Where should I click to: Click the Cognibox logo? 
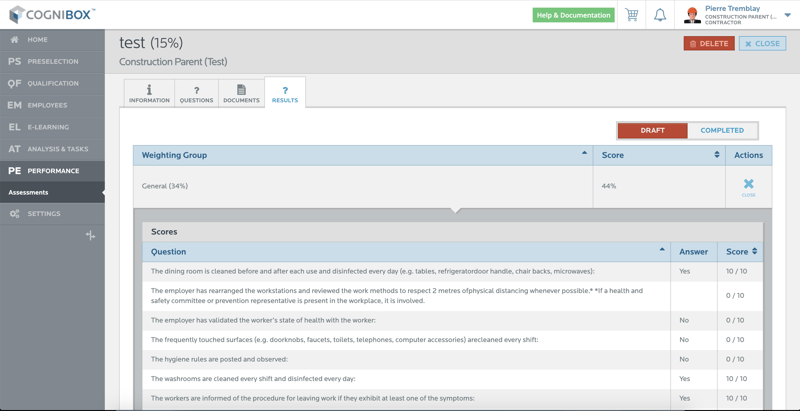tap(53, 14)
